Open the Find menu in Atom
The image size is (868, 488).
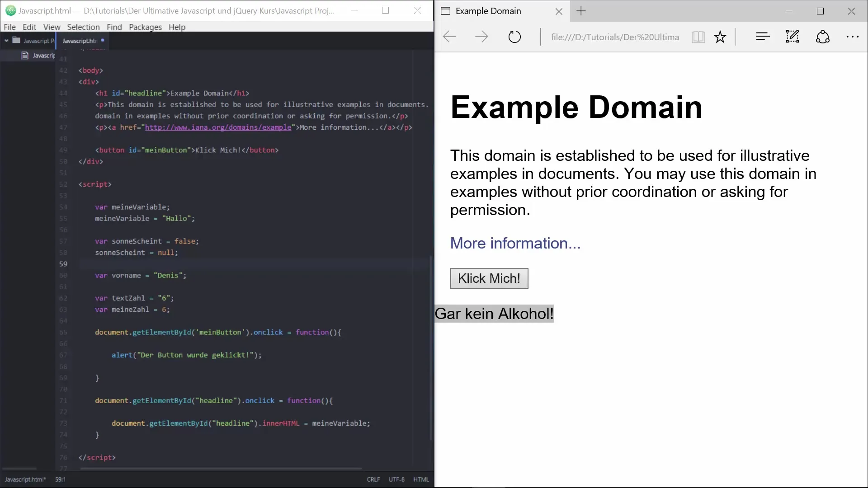pos(114,27)
